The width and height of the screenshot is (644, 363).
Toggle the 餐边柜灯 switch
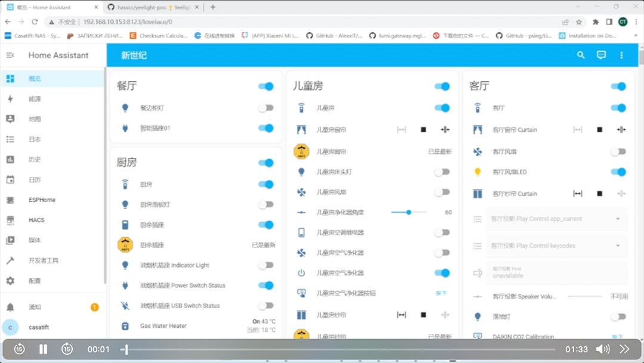point(265,108)
